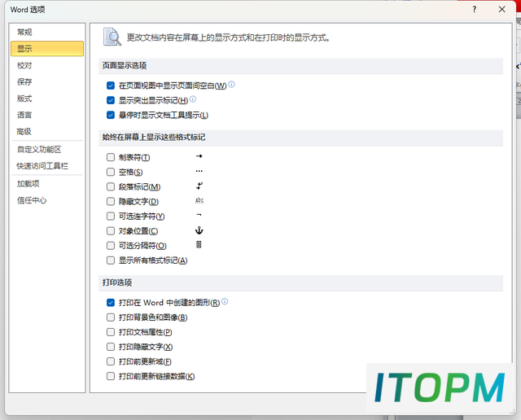Click the dots symbol beside 空格
Viewport: 521px width, 420px height.
pyautogui.click(x=199, y=171)
